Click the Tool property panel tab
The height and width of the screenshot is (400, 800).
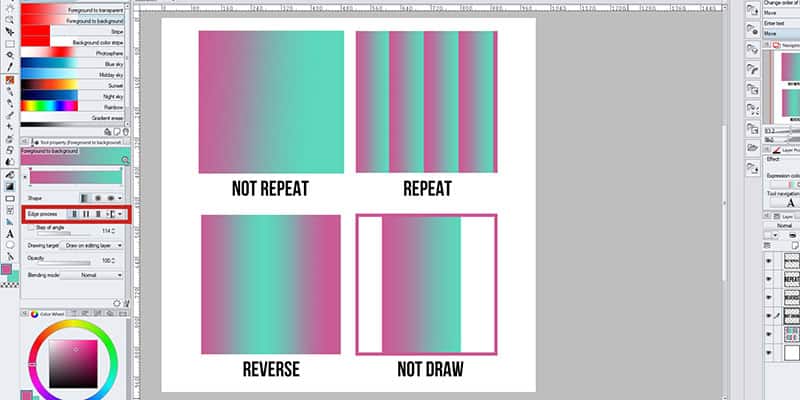tap(77, 142)
